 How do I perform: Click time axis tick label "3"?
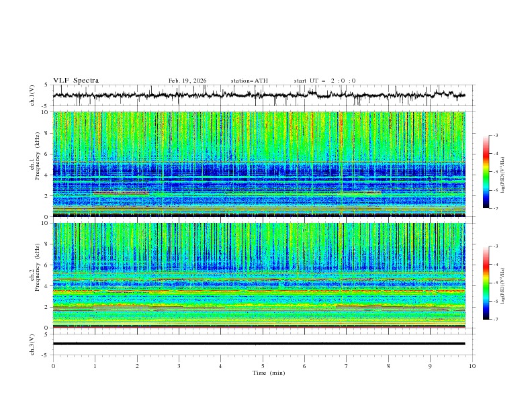coord(179,366)
